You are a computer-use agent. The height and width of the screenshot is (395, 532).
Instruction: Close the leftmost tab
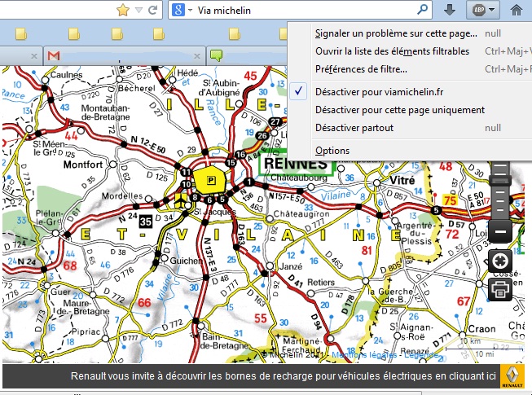34,56
